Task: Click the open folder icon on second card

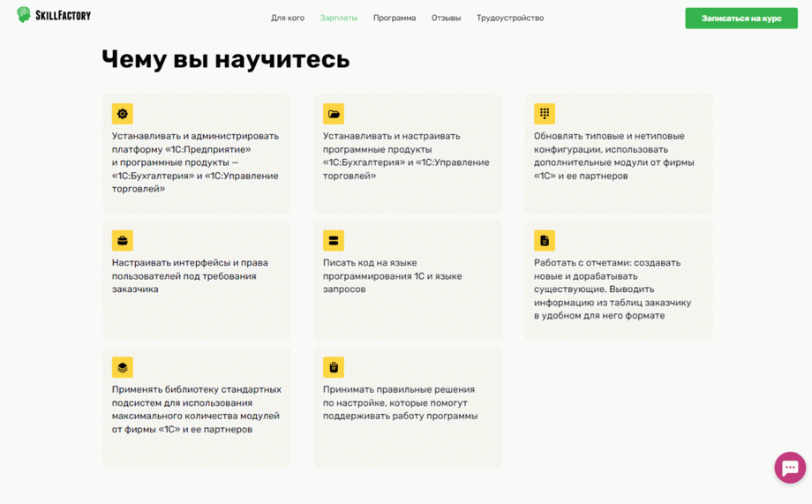Action: coord(334,114)
